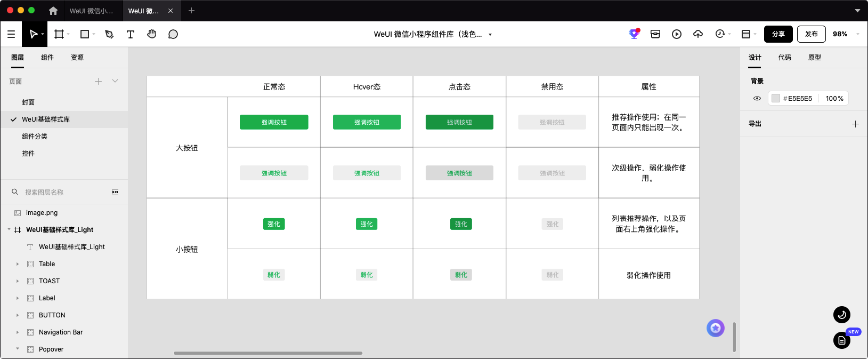Click the layout panel view icon
This screenshot has height=359, width=868.
click(746, 34)
